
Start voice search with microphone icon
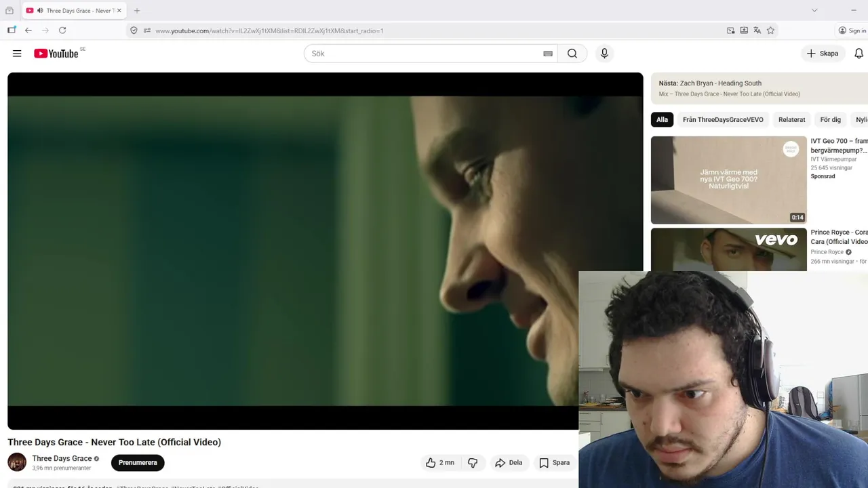tap(604, 54)
